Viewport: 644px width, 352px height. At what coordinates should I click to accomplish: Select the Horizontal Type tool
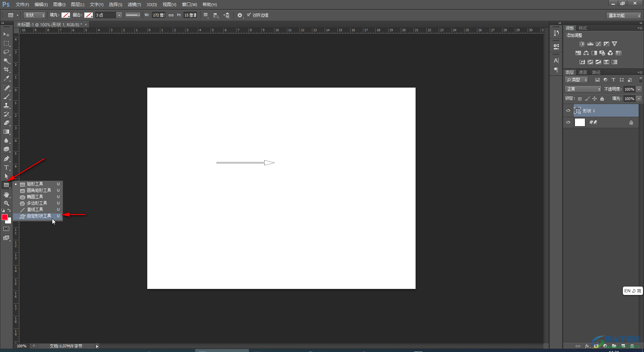coord(6,167)
